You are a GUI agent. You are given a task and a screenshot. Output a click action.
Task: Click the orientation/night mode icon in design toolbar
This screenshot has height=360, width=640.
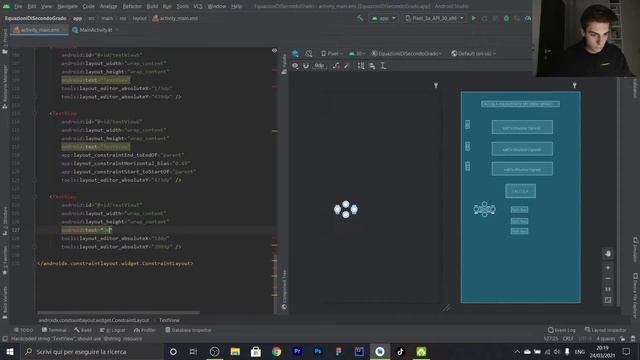[x=309, y=53]
